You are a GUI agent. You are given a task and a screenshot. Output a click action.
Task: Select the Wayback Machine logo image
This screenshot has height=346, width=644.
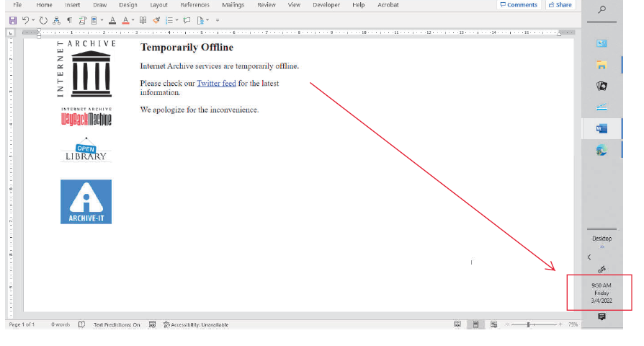(86, 117)
